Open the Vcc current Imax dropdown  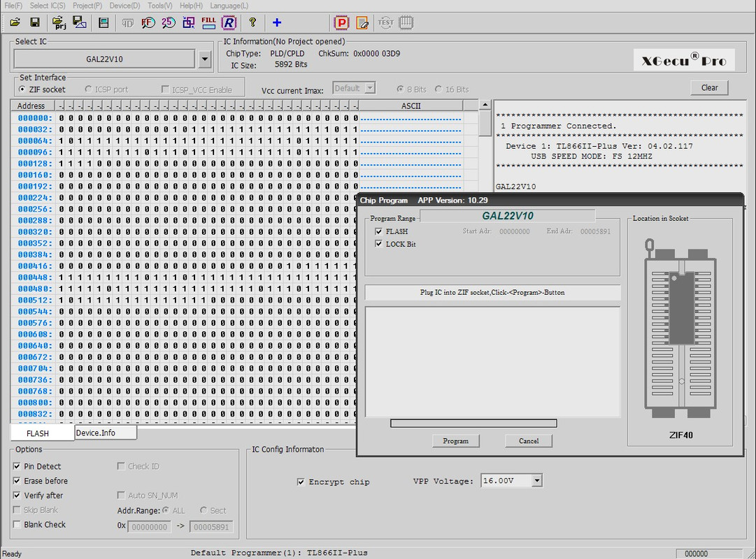(370, 88)
